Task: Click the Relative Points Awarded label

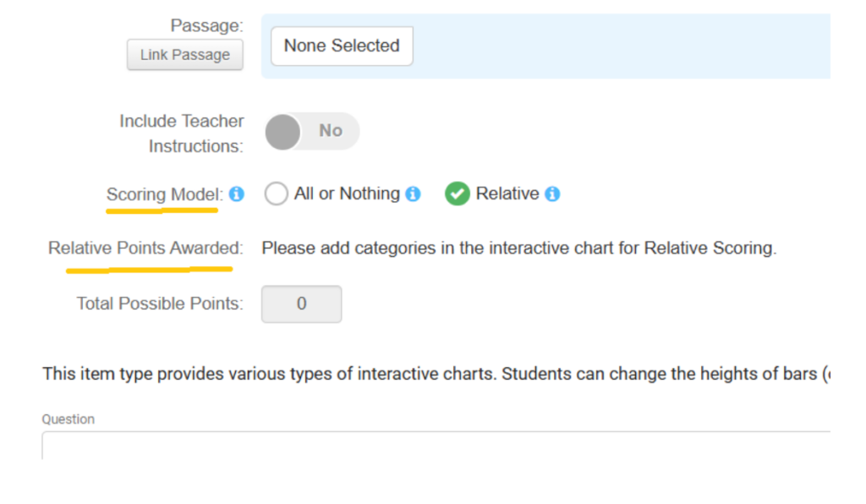Action: coord(145,249)
